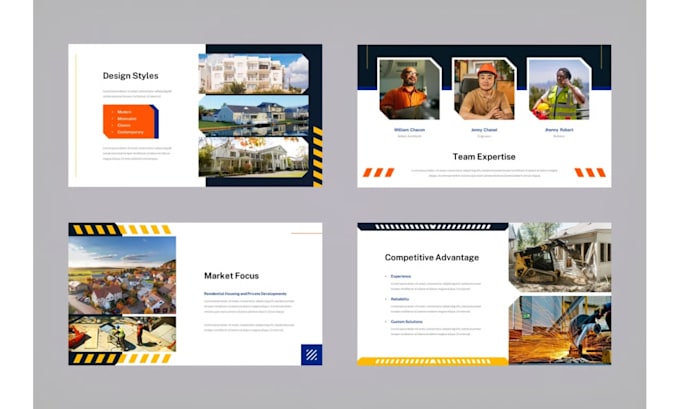Click 'Residential Housing and Private Developments' subtitle

pyautogui.click(x=245, y=294)
